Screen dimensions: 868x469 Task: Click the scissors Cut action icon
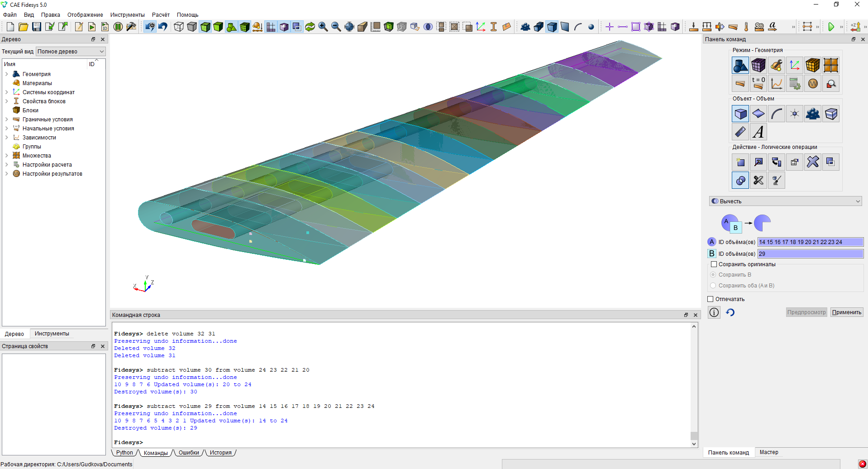[x=758, y=180]
